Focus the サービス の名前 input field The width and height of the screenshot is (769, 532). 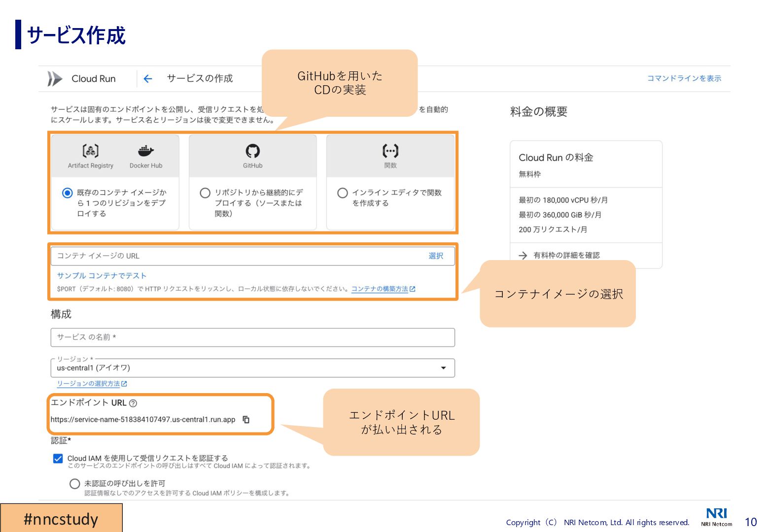pyautogui.click(x=252, y=337)
